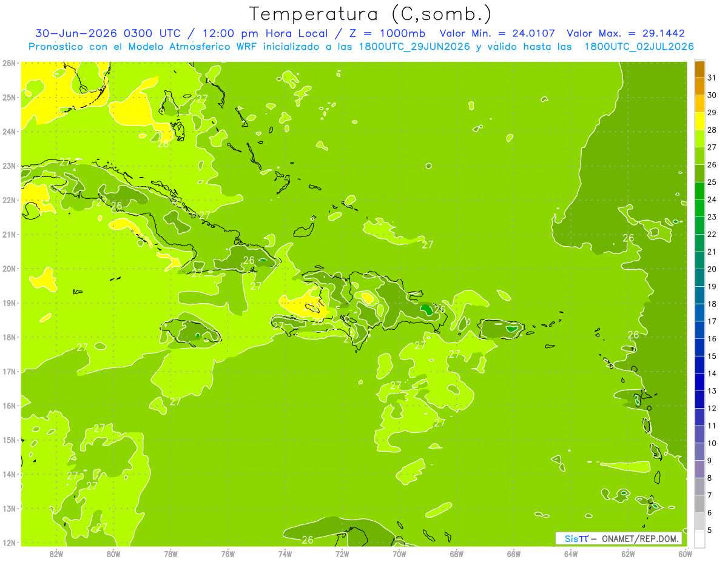Click the '64W' longitude axis label
Screen dimensions: 728x562
pyautogui.click(x=571, y=554)
